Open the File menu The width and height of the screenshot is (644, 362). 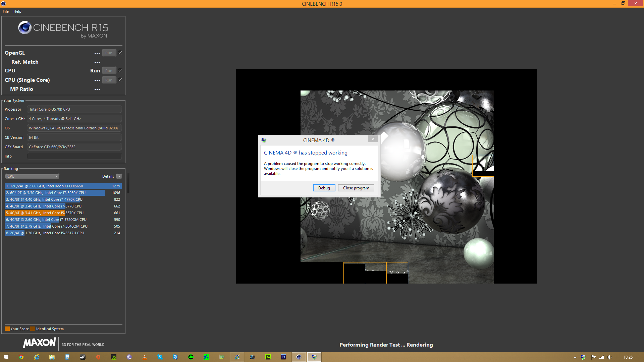click(x=6, y=11)
